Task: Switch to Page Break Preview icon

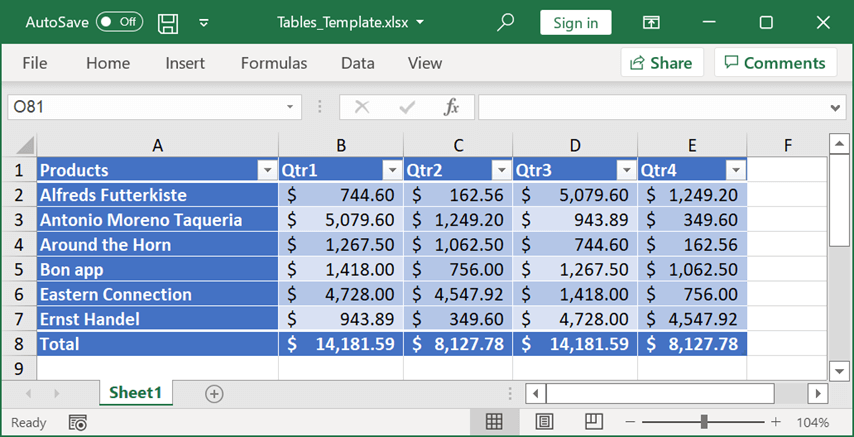Action: click(594, 422)
